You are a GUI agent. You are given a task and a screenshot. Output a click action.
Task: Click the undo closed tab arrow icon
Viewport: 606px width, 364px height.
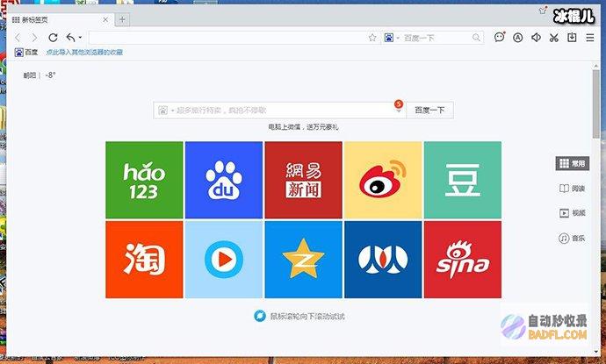click(71, 38)
